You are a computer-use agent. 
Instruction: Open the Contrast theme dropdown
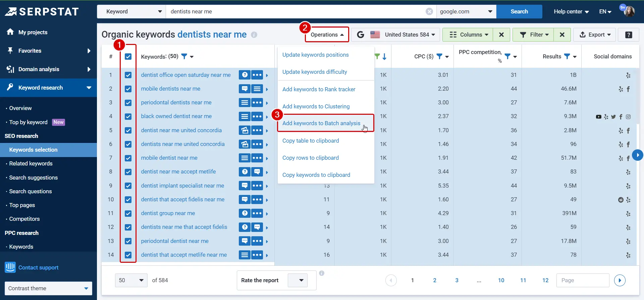click(x=48, y=288)
